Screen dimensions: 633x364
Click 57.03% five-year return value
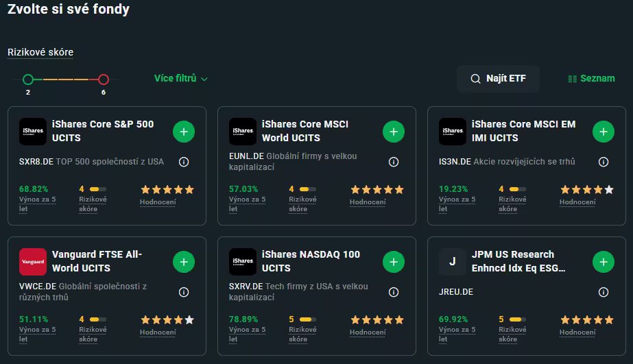(243, 189)
